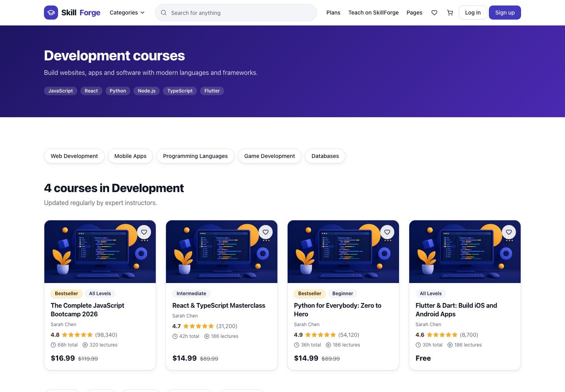
Task: Go to Teach on SkillForge
Action: pyautogui.click(x=374, y=13)
